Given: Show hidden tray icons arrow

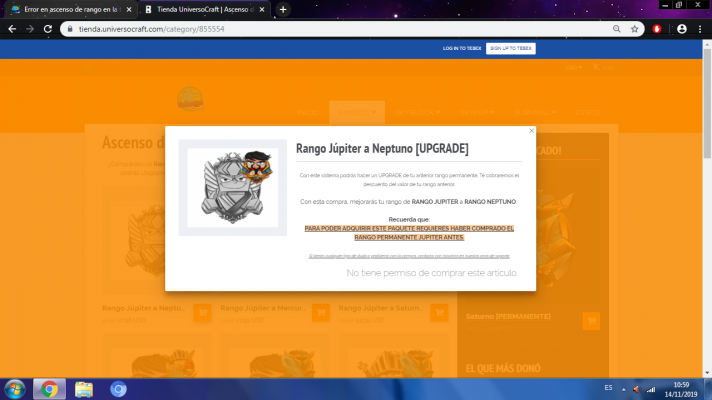Looking at the screenshot, I should (623, 390).
